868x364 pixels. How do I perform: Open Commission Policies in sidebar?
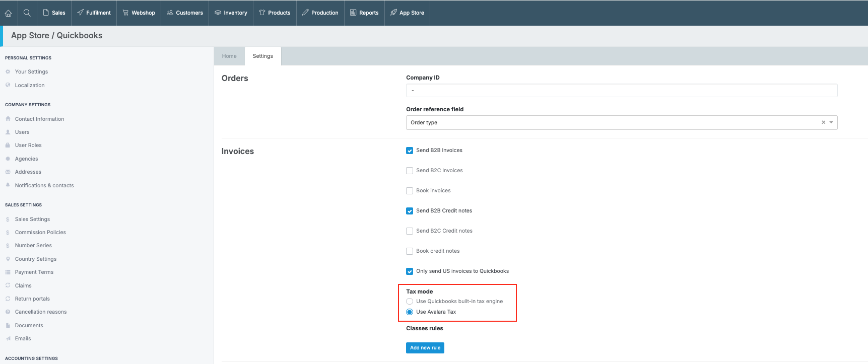(x=40, y=233)
